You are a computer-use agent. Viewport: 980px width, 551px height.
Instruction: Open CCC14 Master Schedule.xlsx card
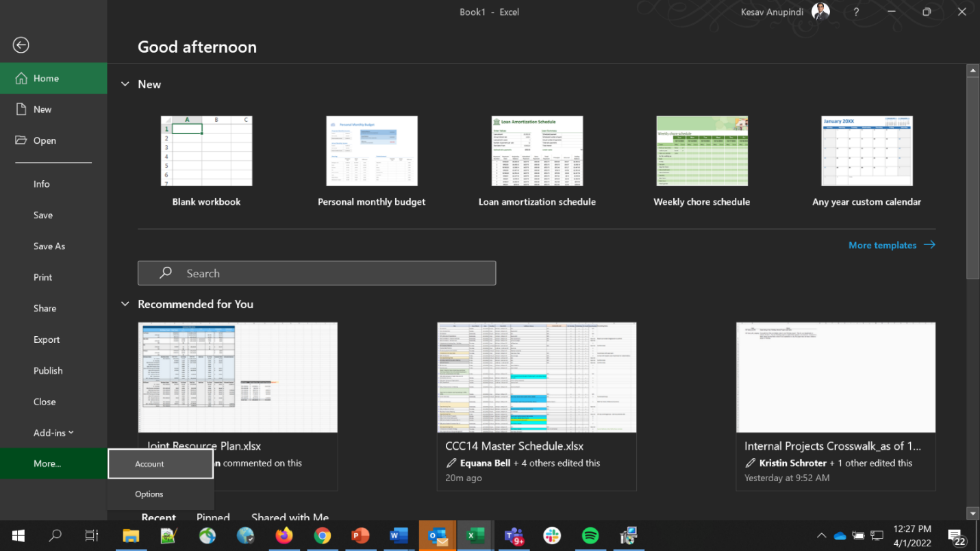537,407
